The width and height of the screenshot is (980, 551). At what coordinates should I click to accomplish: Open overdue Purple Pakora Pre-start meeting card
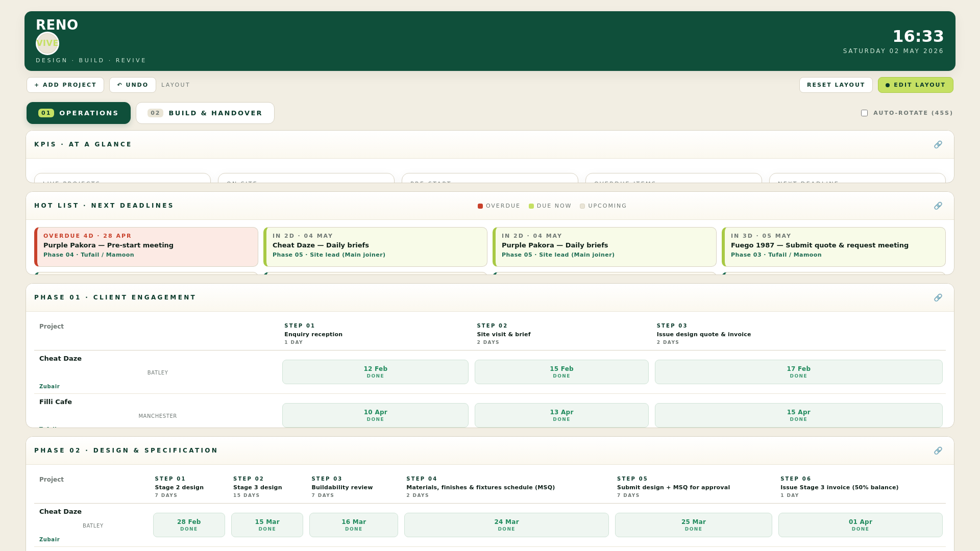tap(146, 247)
